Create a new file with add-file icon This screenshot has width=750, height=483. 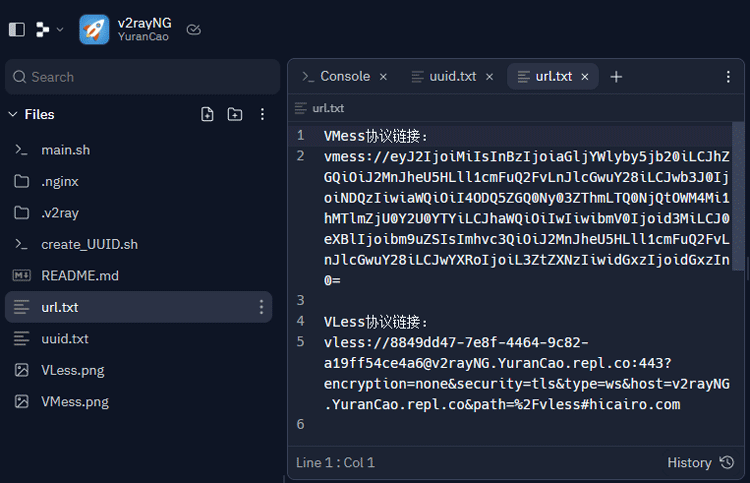207,114
